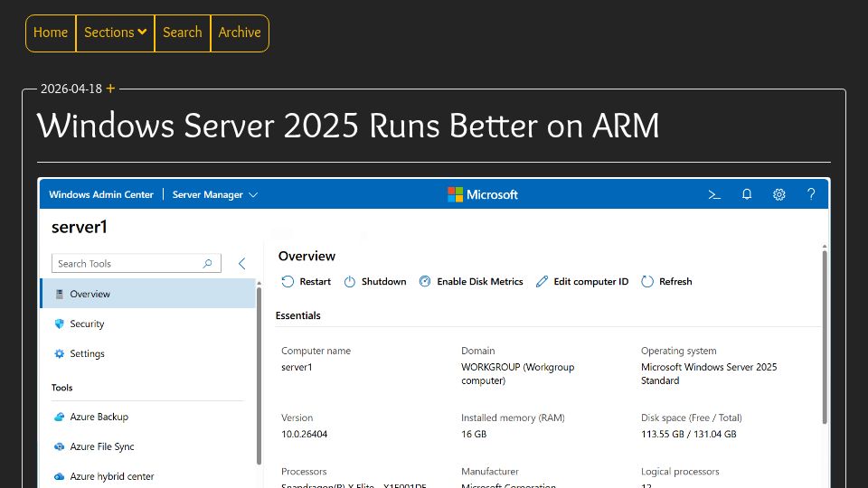Open Azure hybrid center tool
Image resolution: width=868 pixels, height=488 pixels.
point(147,476)
